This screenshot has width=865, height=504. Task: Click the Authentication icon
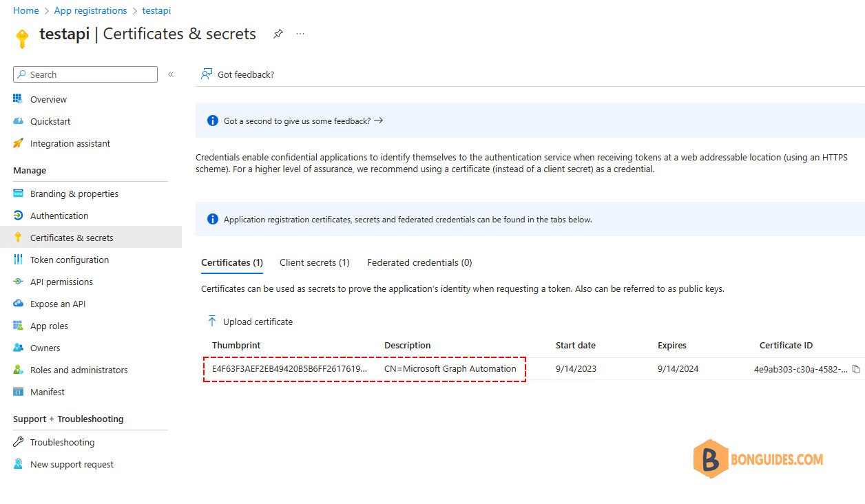click(18, 216)
